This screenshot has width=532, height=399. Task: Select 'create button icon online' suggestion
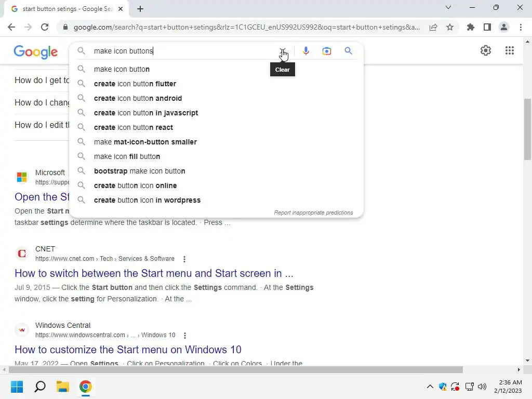(216, 186)
